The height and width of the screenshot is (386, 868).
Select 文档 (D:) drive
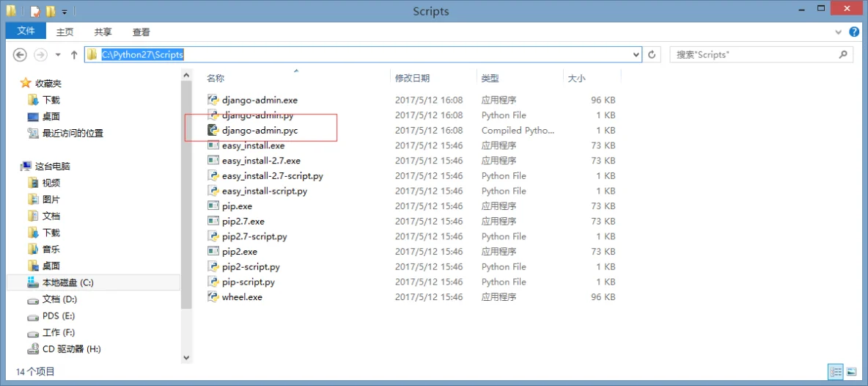(59, 299)
